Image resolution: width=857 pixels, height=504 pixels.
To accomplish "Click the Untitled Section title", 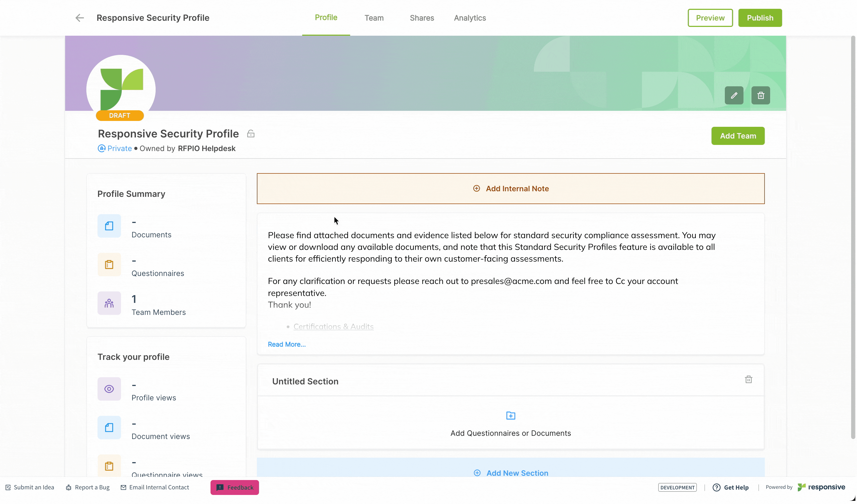I will click(305, 381).
